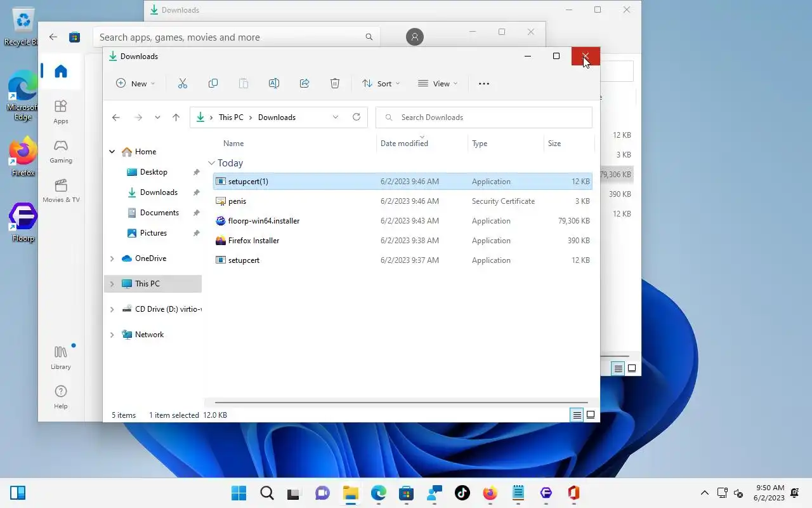Open recent locations dropdown arrow
812x508 pixels.
click(x=157, y=117)
